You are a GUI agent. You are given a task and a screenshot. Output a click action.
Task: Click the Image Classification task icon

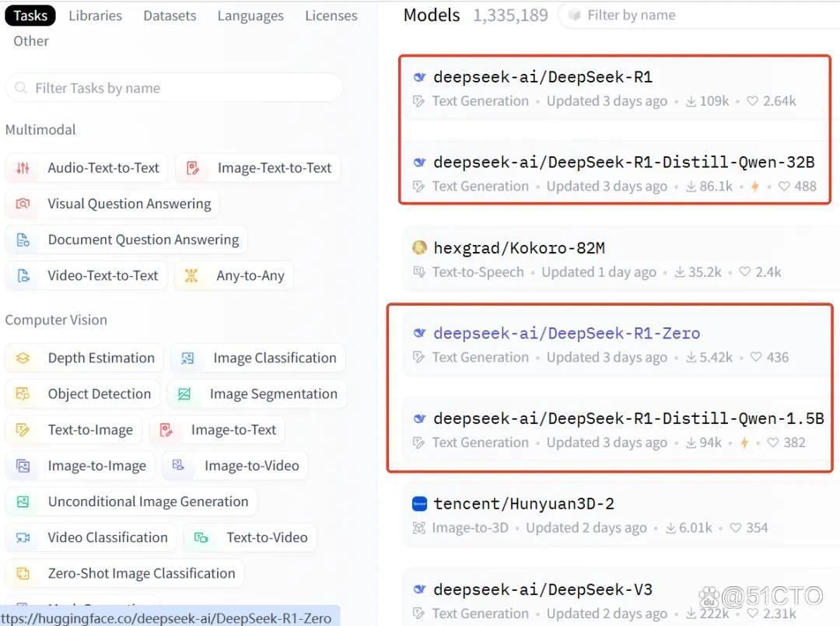pos(187,358)
